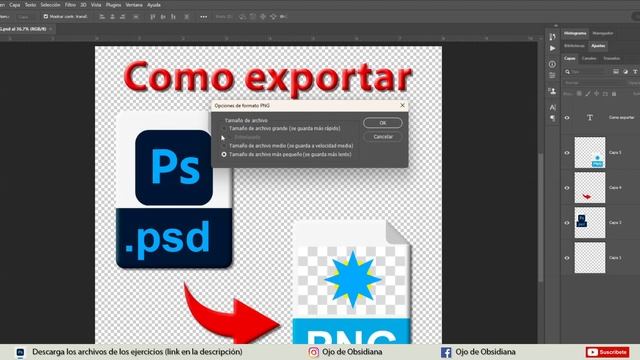Switch to the Capas tab
Screen dimensions: 640x360
coord(570,58)
